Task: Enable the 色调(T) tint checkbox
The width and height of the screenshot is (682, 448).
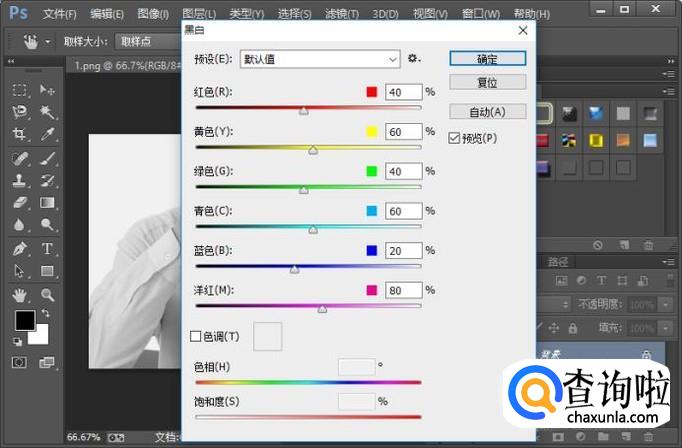Action: click(x=195, y=336)
